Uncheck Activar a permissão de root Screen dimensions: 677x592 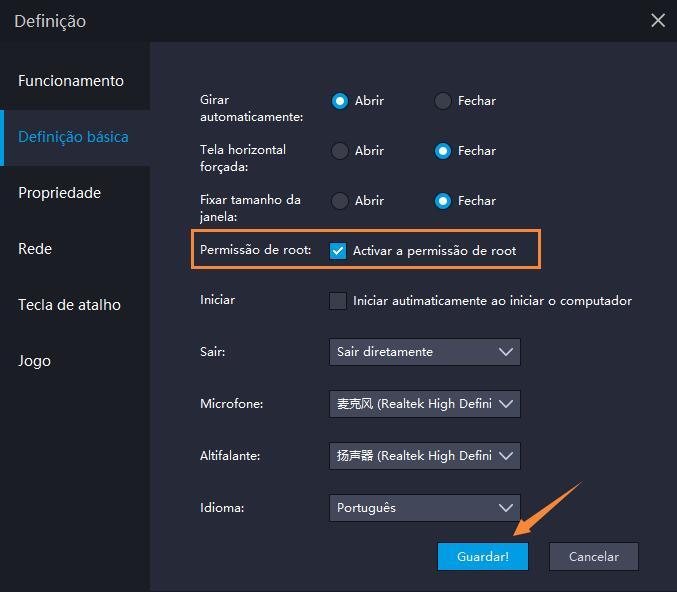pyautogui.click(x=338, y=251)
